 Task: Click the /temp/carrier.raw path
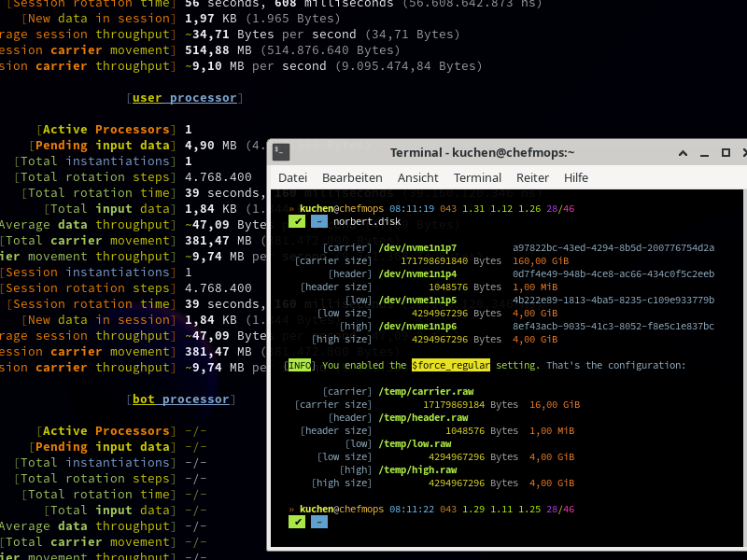coord(423,391)
